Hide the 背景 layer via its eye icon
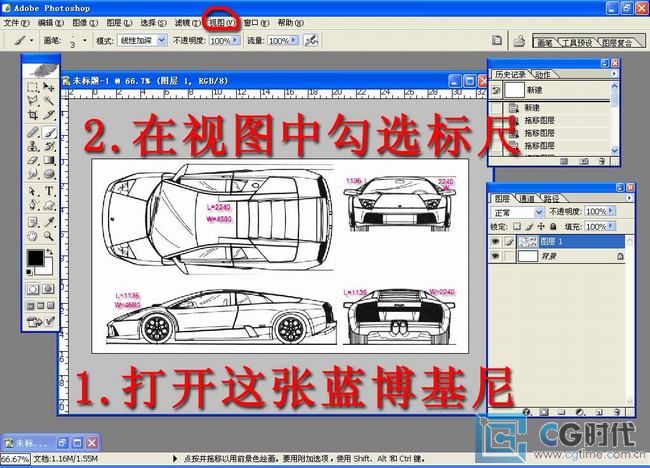This screenshot has width=650, height=468. 495,256
